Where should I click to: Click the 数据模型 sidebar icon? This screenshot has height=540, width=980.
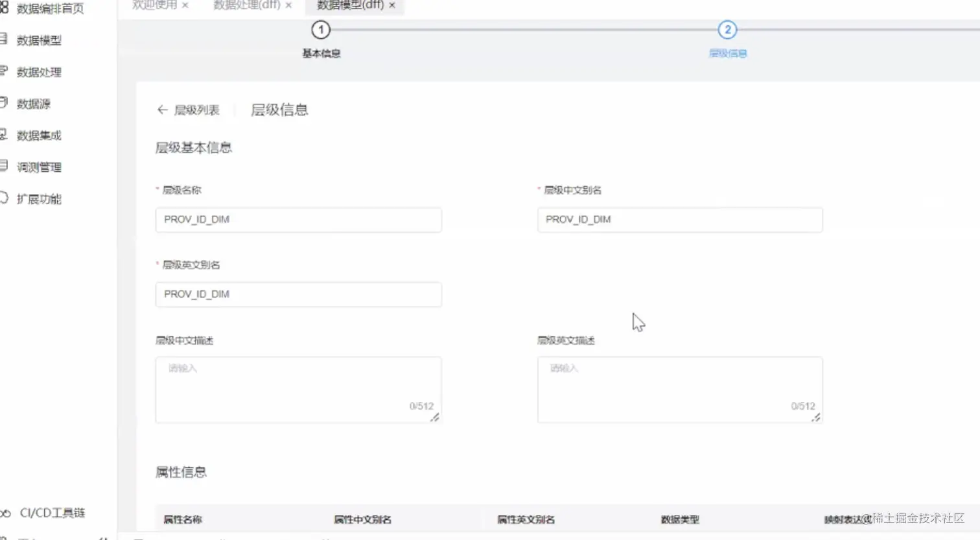click(x=3, y=39)
